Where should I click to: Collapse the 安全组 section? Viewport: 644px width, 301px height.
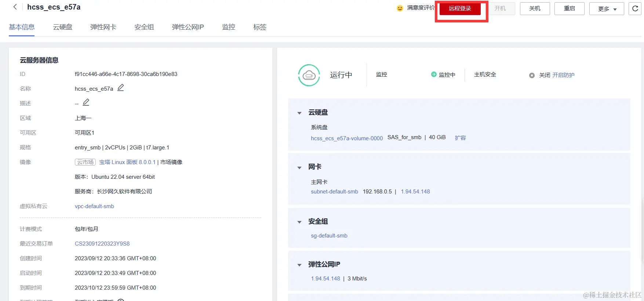299,222
